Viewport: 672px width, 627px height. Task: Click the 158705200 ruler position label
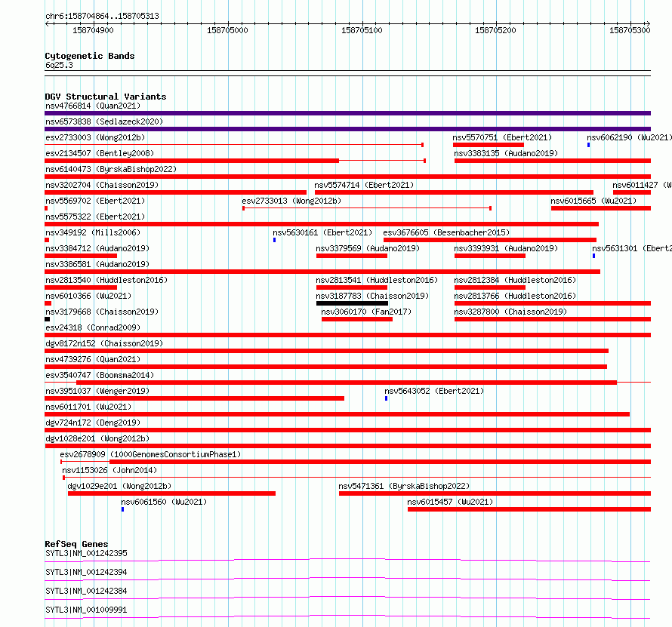pyautogui.click(x=495, y=30)
